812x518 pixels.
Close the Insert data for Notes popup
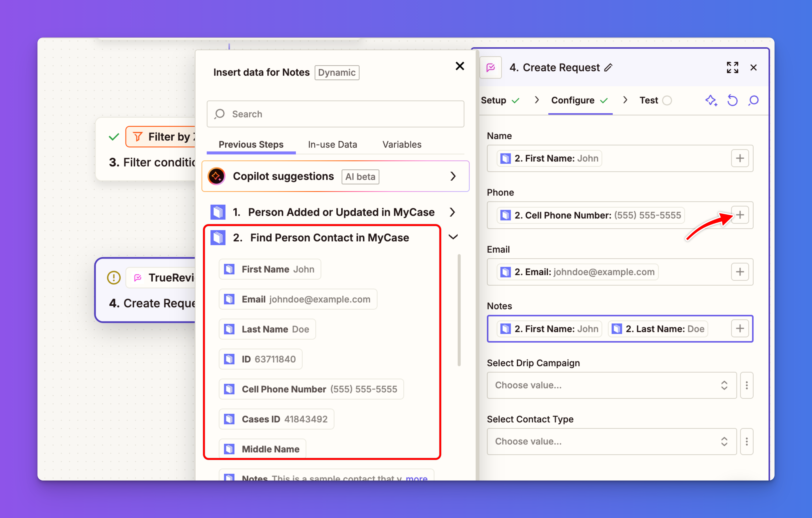(x=460, y=66)
